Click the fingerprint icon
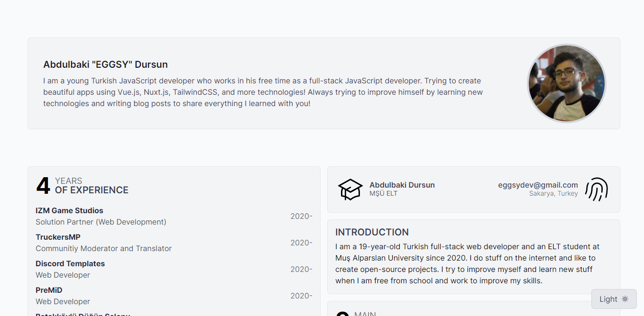This screenshot has width=644, height=316. [x=597, y=190]
